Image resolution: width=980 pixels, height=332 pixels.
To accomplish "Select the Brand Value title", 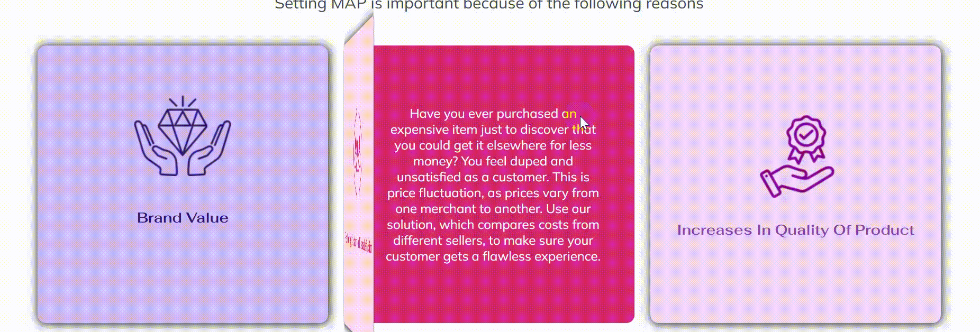I will (183, 218).
